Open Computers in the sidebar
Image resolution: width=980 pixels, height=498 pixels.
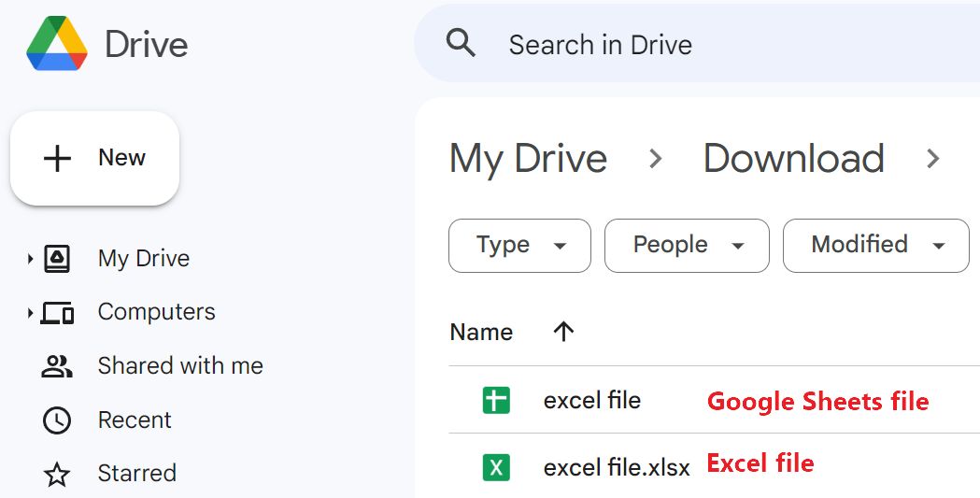pos(156,312)
